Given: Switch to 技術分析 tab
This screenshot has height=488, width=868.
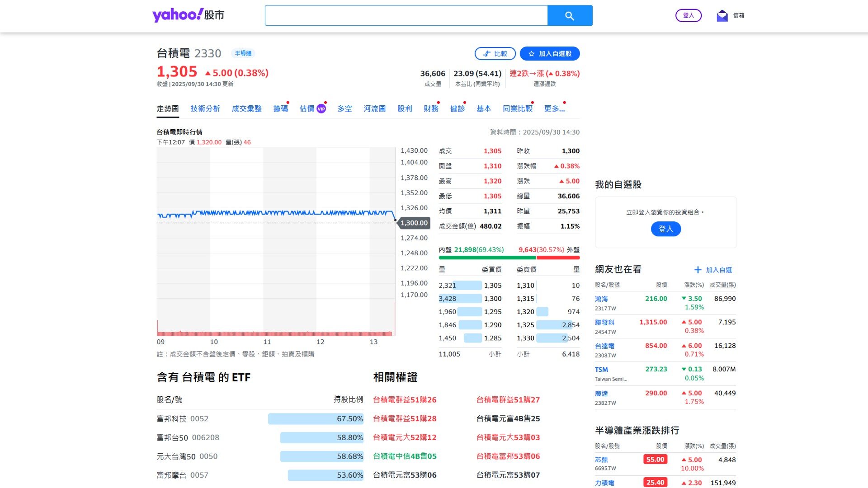Looking at the screenshot, I should [x=205, y=109].
